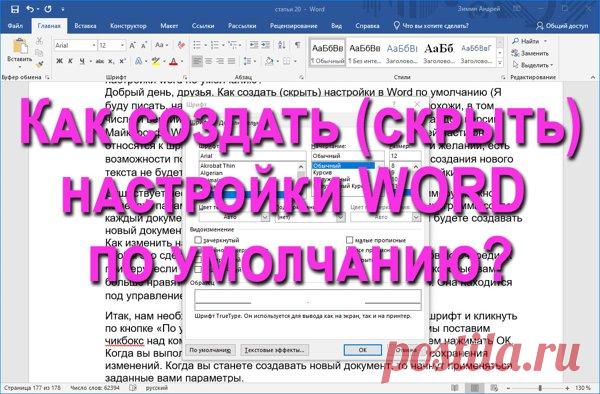Switch to the Конструктор tab
The image size is (600, 394).
click(128, 26)
